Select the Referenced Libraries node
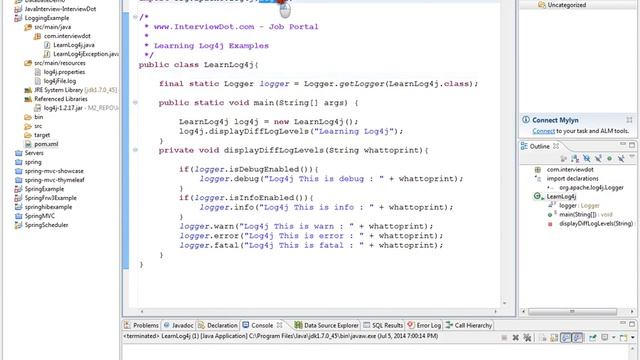This screenshot has height=360, width=640. click(x=61, y=99)
